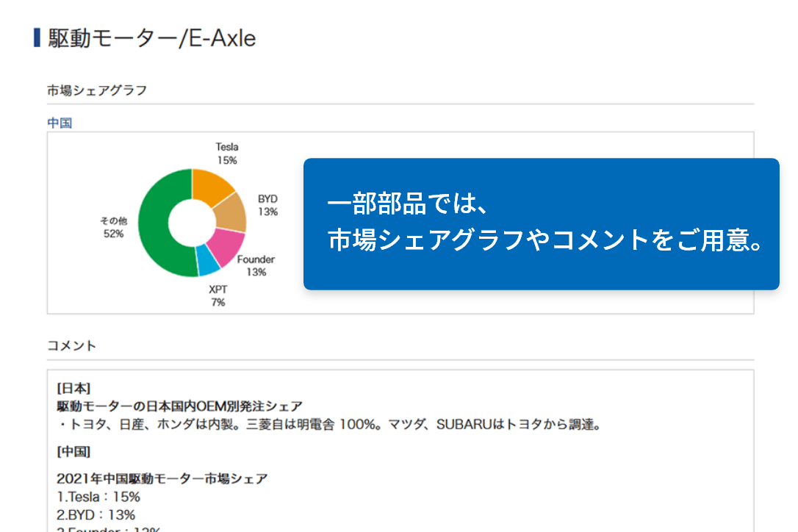Click the [中国] comment heading

point(73,450)
